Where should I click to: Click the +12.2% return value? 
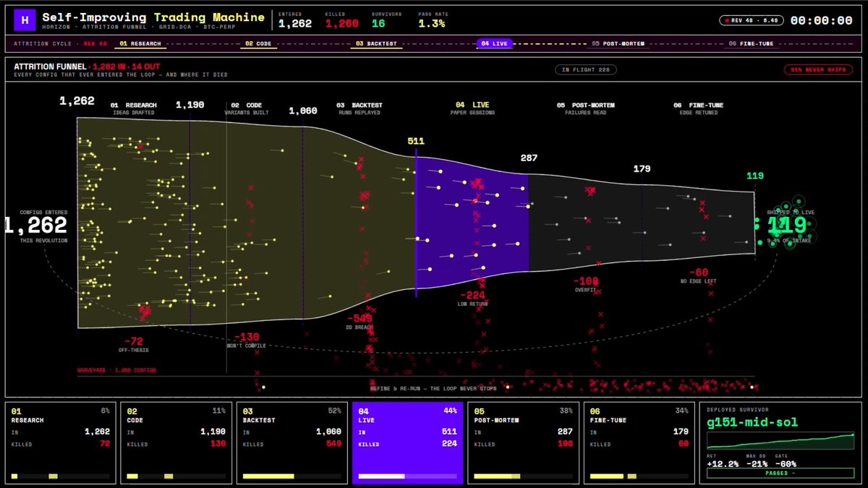[x=723, y=463]
